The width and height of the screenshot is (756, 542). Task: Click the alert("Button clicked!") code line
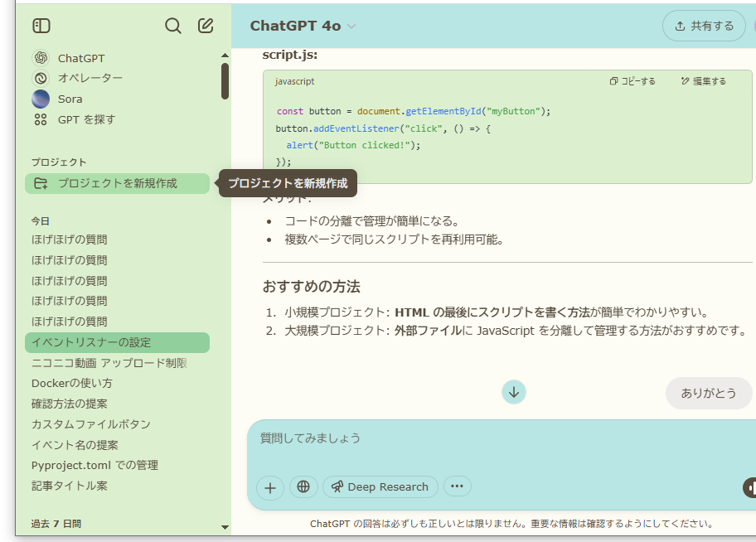pyautogui.click(x=353, y=145)
